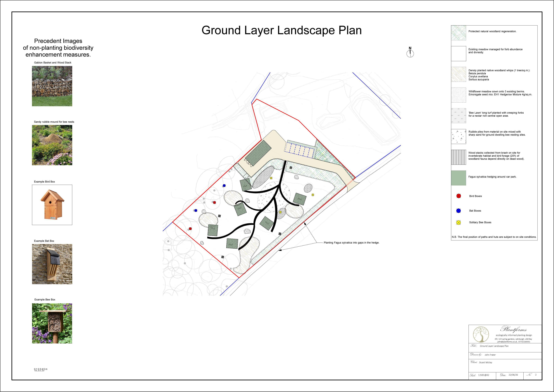
Task: Click the existing meadow legend swatch
Action: (459, 54)
